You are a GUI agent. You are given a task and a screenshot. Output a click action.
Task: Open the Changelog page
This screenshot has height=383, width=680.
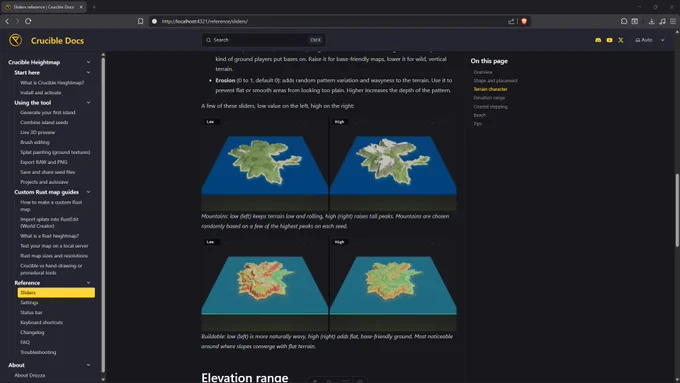[32, 332]
